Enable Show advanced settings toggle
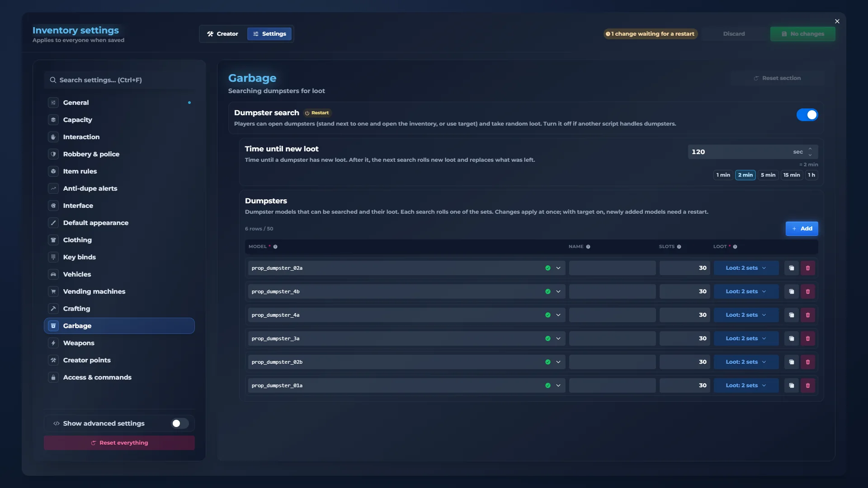 [x=180, y=423]
